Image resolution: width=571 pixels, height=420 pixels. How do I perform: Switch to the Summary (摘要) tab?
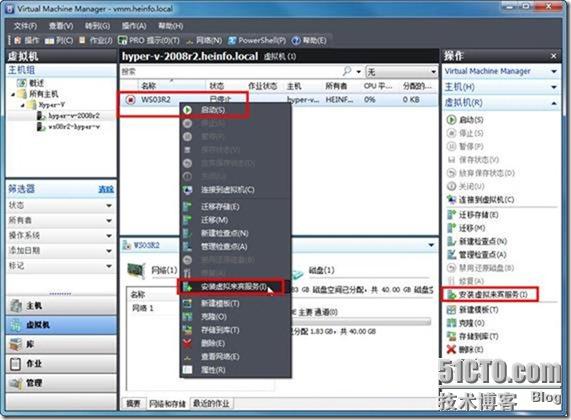133,404
